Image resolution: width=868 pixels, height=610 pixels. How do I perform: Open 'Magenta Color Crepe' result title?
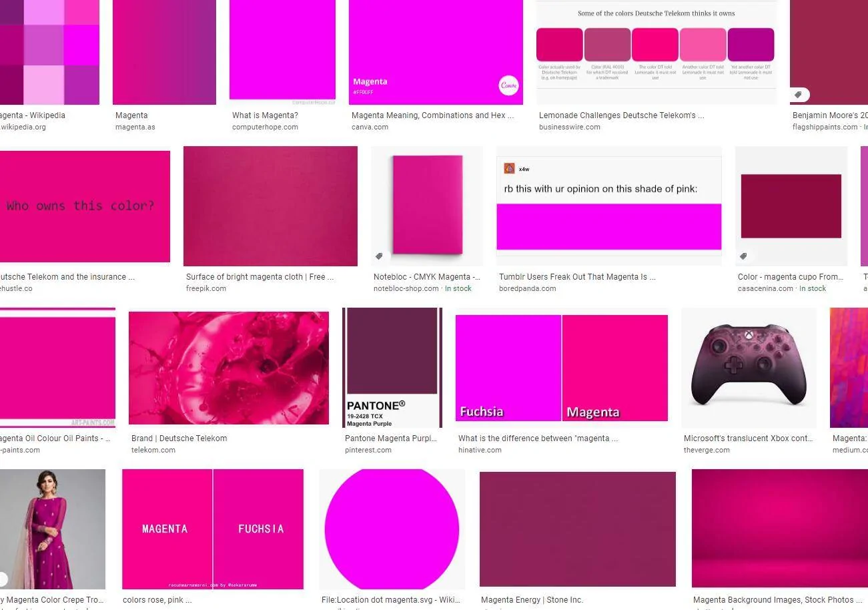coord(52,600)
